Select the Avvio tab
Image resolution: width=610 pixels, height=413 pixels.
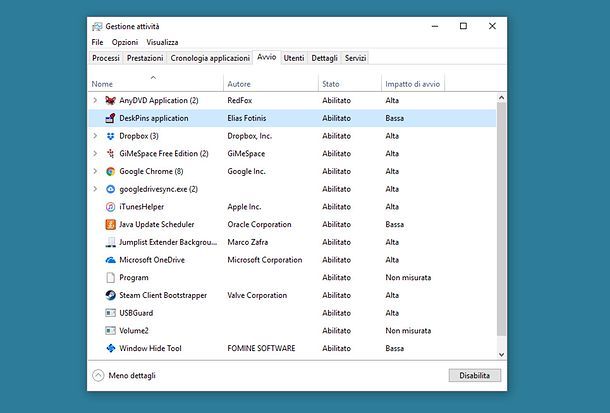tap(266, 57)
